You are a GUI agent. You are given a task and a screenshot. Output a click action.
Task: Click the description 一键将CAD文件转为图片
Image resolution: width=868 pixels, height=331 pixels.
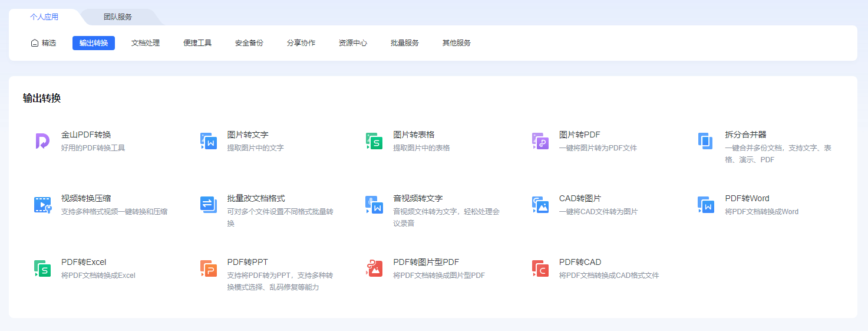(x=599, y=212)
